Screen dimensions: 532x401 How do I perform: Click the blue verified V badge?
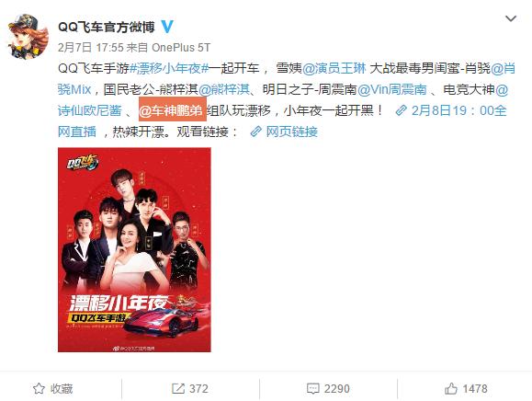167,27
